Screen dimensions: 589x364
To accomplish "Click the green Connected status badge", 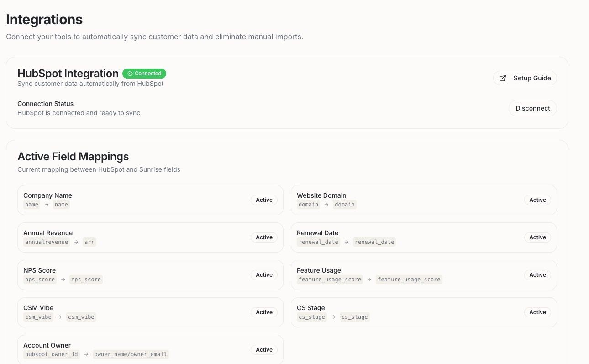I will pos(144,74).
